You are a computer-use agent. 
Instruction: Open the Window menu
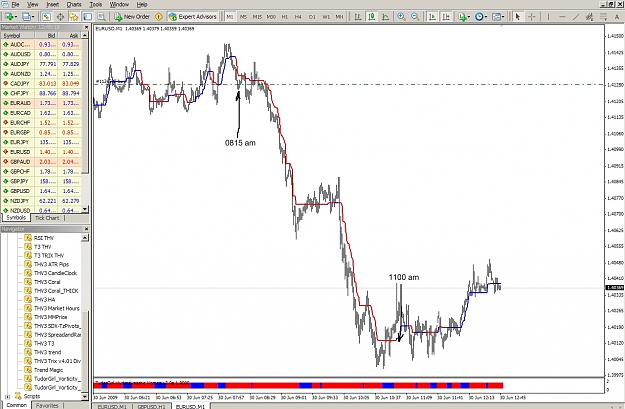(x=119, y=4)
